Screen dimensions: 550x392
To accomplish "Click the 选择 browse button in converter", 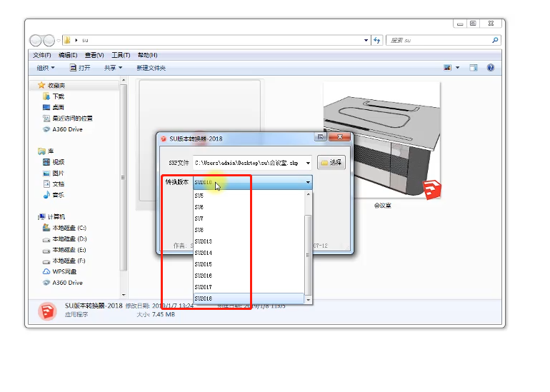I will click(331, 162).
